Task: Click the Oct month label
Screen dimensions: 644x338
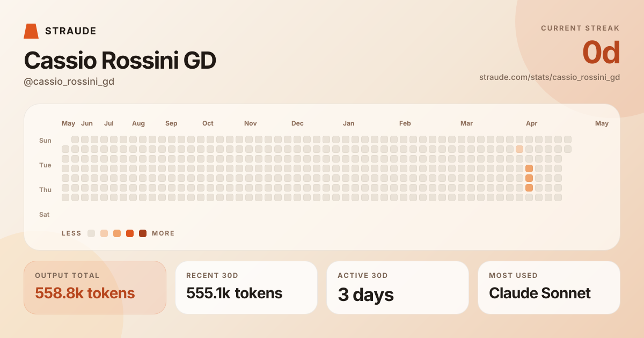Action: [x=208, y=123]
